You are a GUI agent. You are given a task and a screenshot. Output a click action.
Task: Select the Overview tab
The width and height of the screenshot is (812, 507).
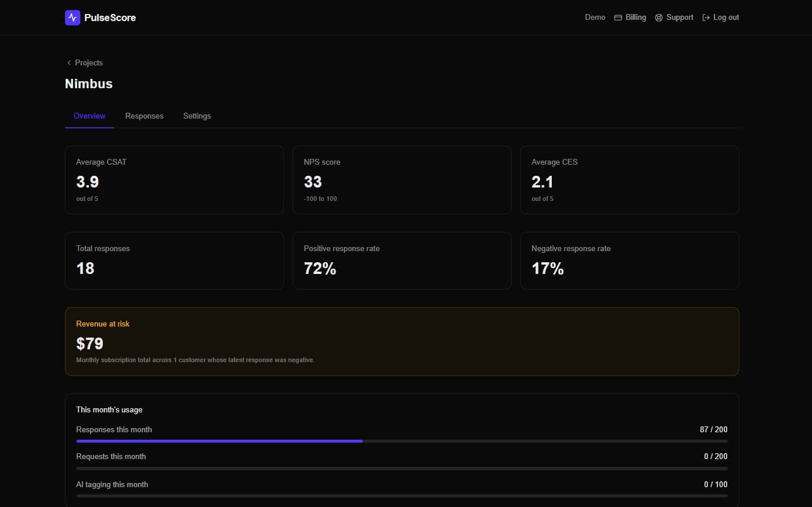coord(89,116)
